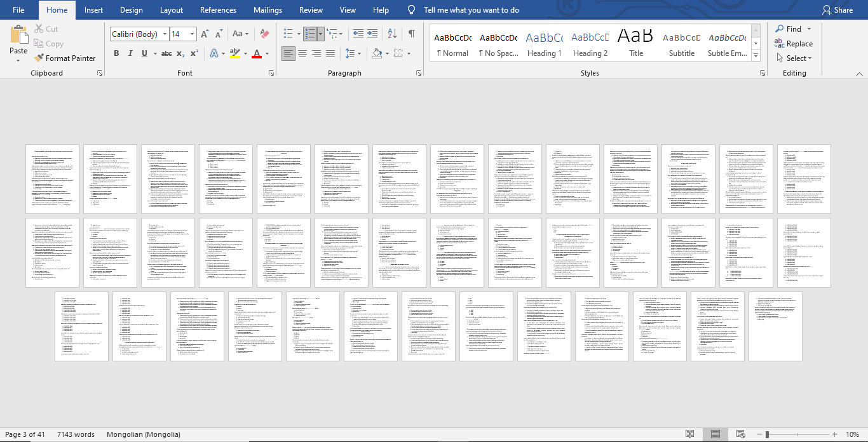
Task: Switch to Read Mode view icon
Action: [689, 434]
